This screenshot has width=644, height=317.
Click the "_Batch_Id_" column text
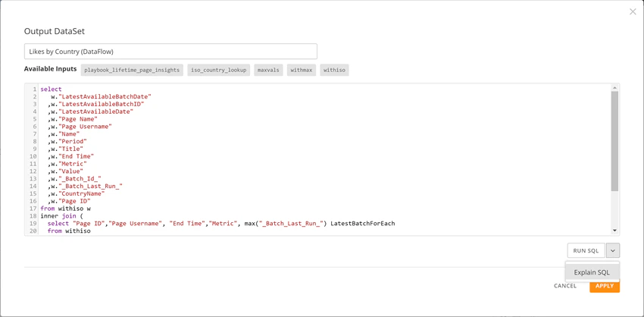[x=80, y=179]
